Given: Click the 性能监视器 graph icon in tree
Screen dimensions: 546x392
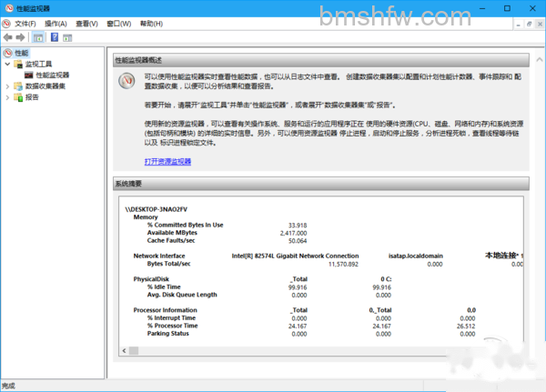Looking at the screenshot, I should 29,75.
